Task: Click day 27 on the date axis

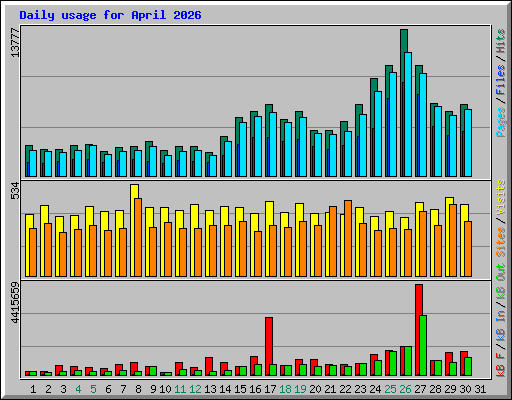Action: pyautogui.click(x=420, y=389)
